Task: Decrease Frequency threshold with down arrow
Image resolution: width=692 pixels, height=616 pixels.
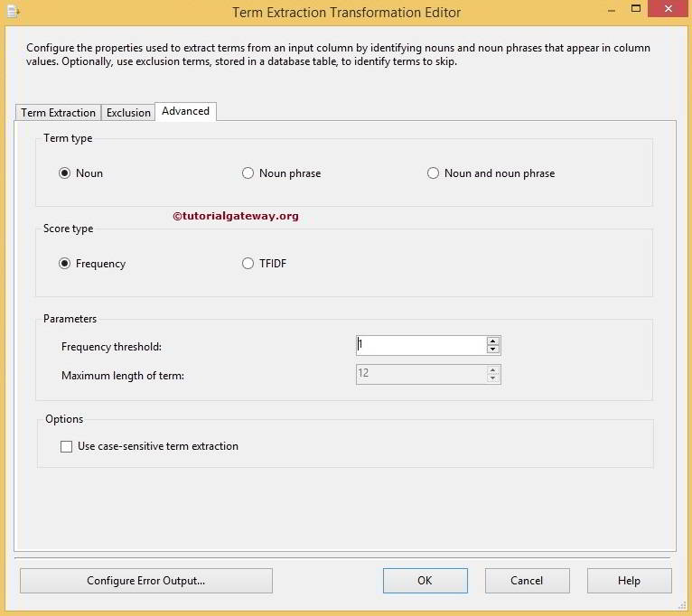Action: click(492, 349)
